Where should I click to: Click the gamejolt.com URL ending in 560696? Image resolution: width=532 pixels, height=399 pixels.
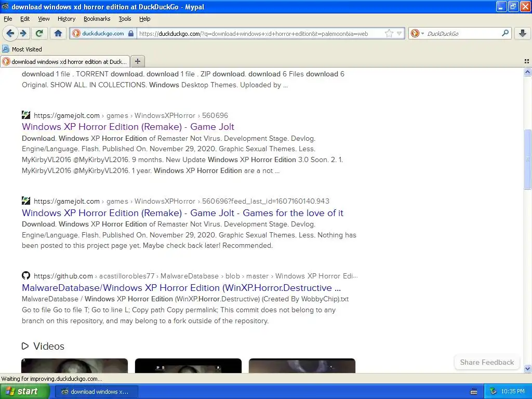coord(130,116)
